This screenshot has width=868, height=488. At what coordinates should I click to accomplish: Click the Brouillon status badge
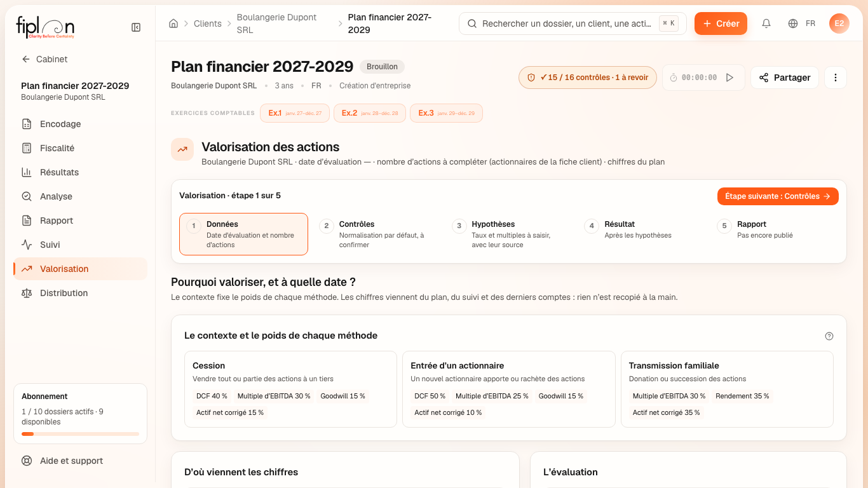tap(382, 67)
